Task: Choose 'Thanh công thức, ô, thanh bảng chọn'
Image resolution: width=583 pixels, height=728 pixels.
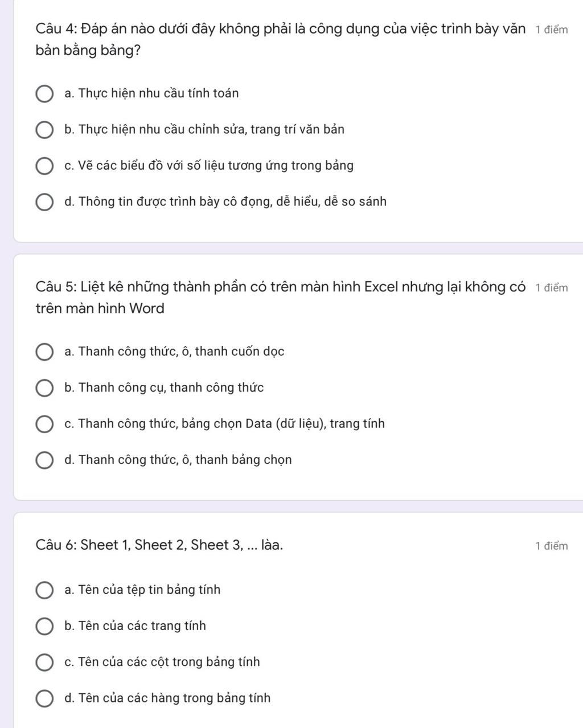Action: coord(45,460)
